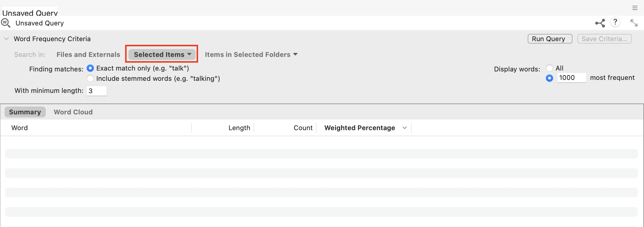The height and width of the screenshot is (227, 644).
Task: Open the hamburger menu at top right
Action: click(635, 8)
